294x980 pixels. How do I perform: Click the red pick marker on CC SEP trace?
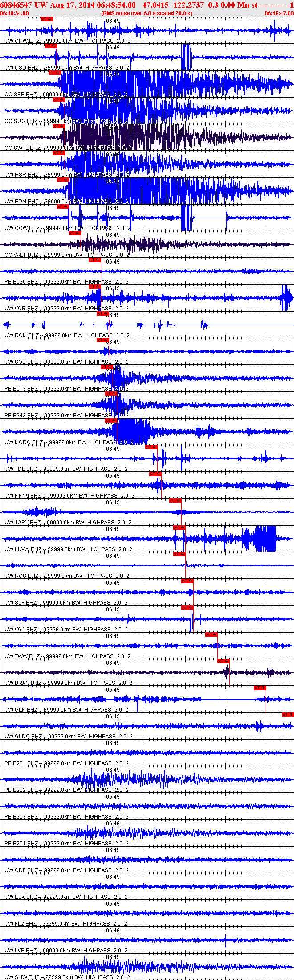[54, 73]
